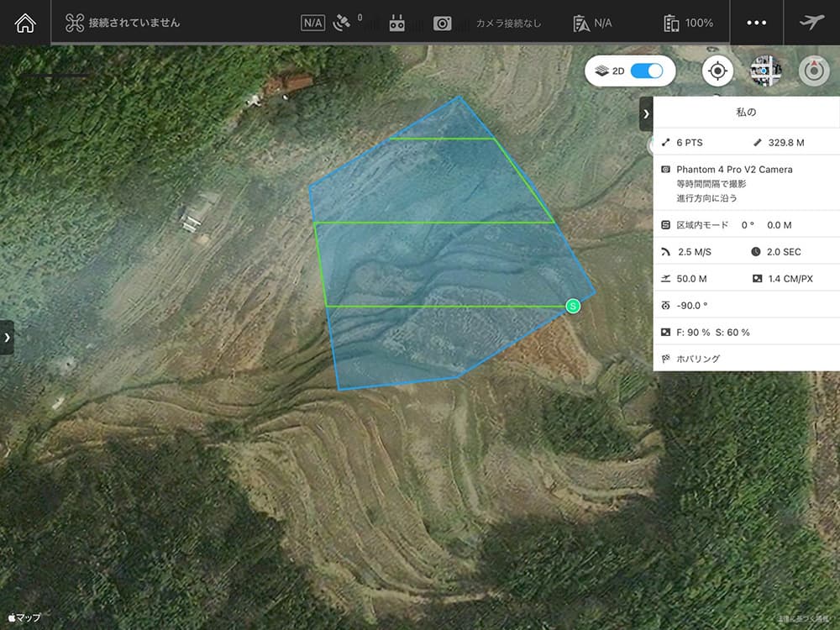Click the storage N/A text
The image size is (840, 630).
coord(602,23)
